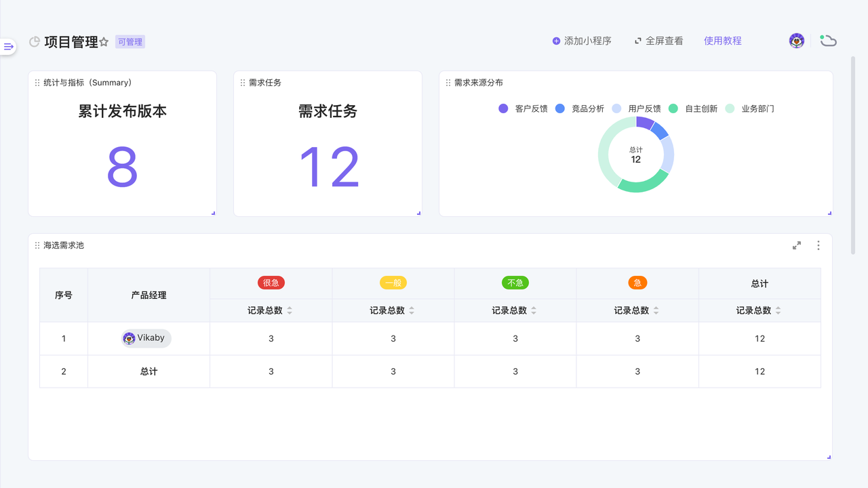The width and height of the screenshot is (868, 488).
Task: Click the orange 急 priority tag
Action: [637, 283]
